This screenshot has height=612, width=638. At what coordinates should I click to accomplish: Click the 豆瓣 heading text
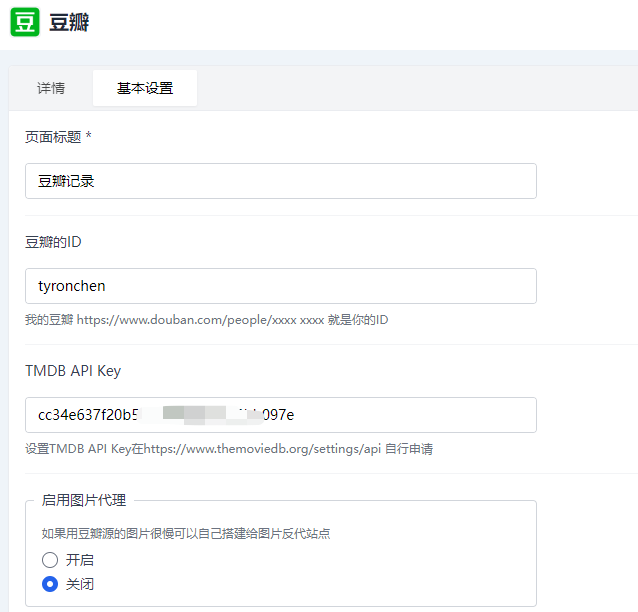point(69,22)
